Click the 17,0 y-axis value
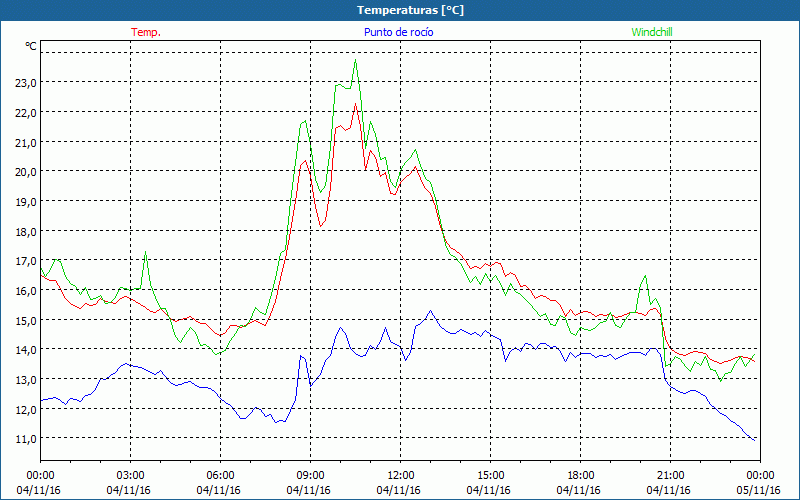The height and width of the screenshot is (500, 800). pyautogui.click(x=26, y=261)
